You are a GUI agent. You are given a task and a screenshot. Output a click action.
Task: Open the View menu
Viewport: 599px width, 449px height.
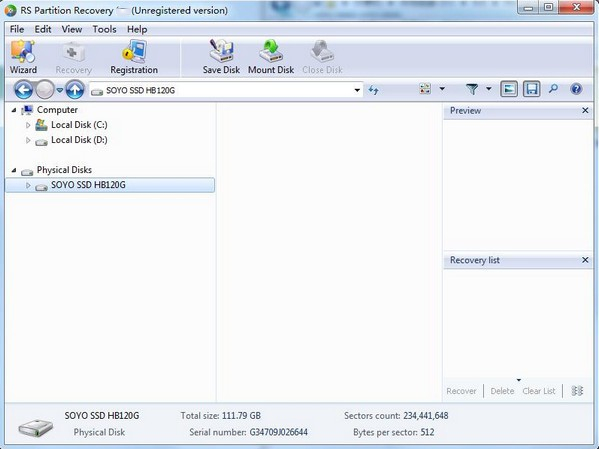coord(72,29)
